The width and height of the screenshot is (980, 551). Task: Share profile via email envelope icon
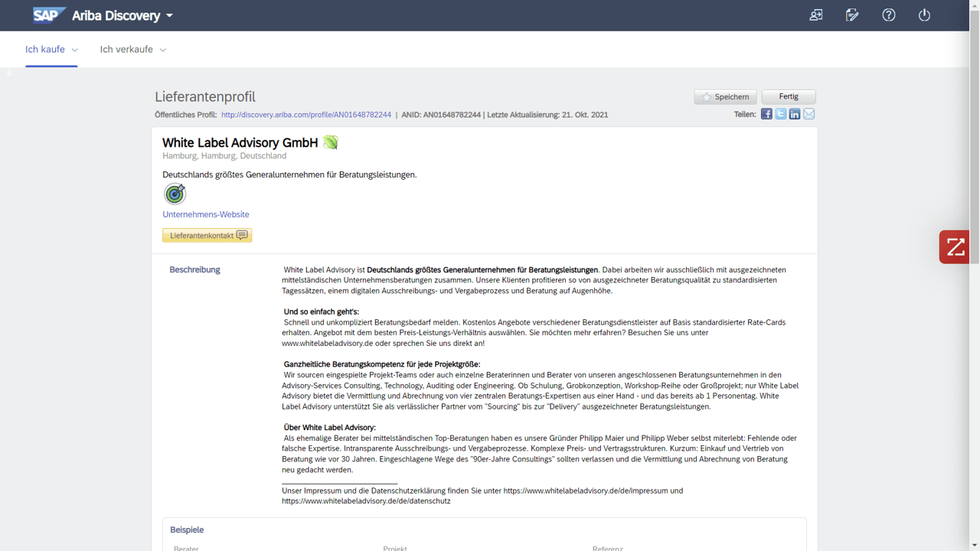point(808,114)
